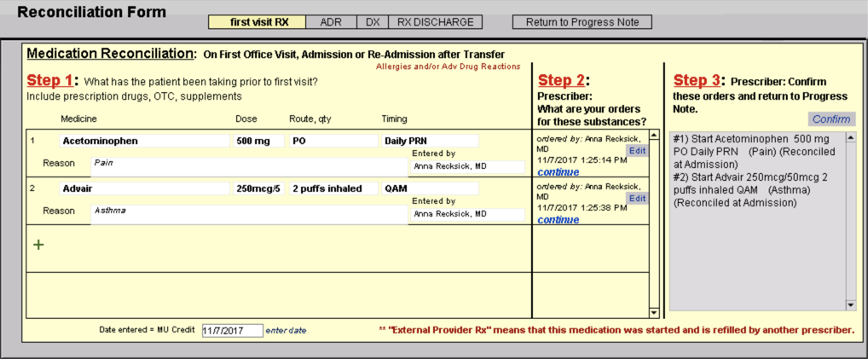Screen dimensions: 868x359
Task: Click Return to Progress Note button
Action: 582,22
